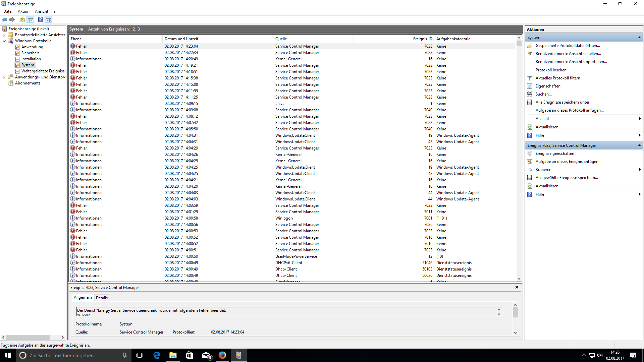The width and height of the screenshot is (644, 362).
Task: Close the Ereignis 7023 preview pane
Action: pyautogui.click(x=517, y=287)
